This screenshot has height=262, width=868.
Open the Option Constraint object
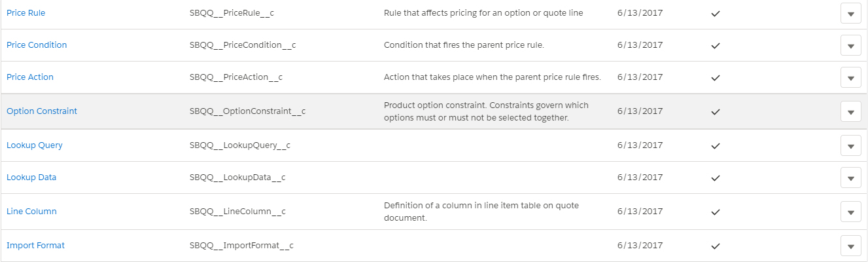tap(42, 111)
